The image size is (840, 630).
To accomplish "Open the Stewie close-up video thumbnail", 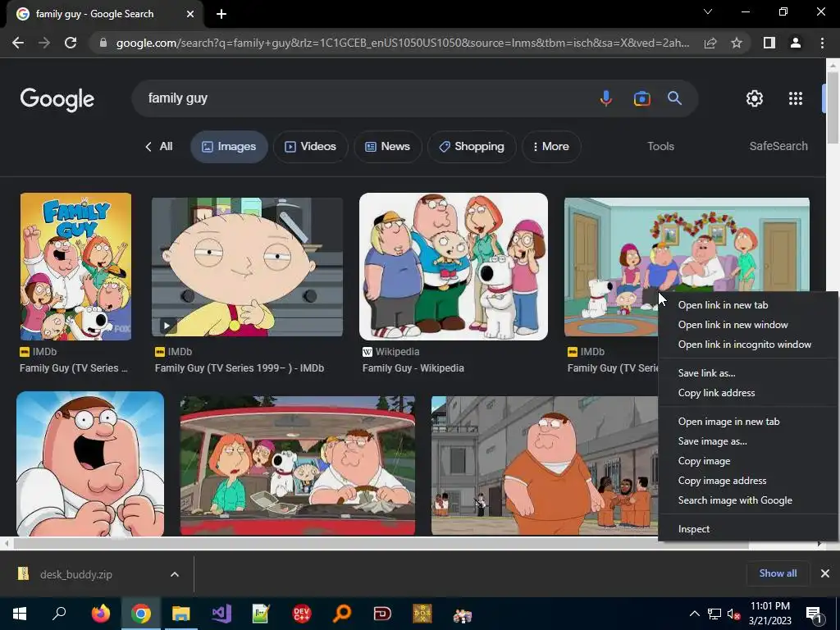I will 247,267.
